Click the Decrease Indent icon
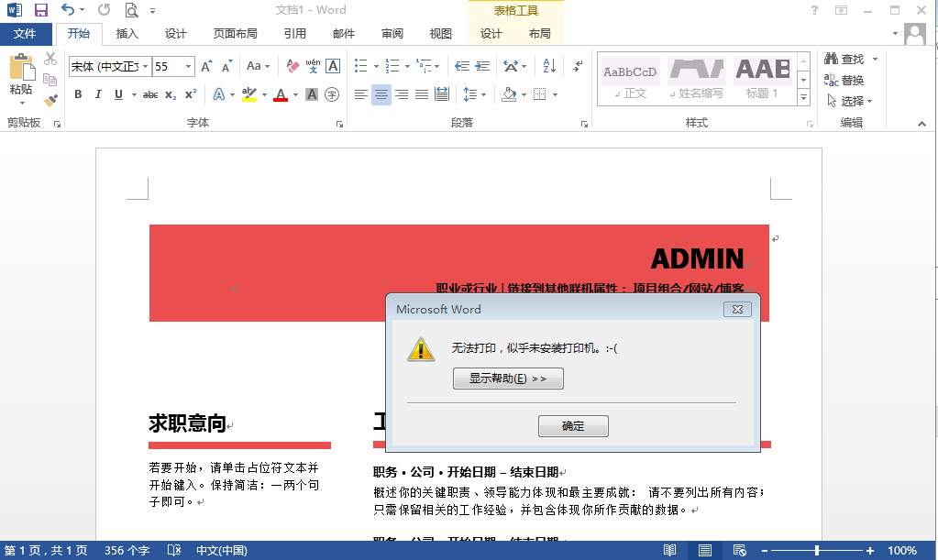This screenshot has width=938, height=560. [462, 66]
